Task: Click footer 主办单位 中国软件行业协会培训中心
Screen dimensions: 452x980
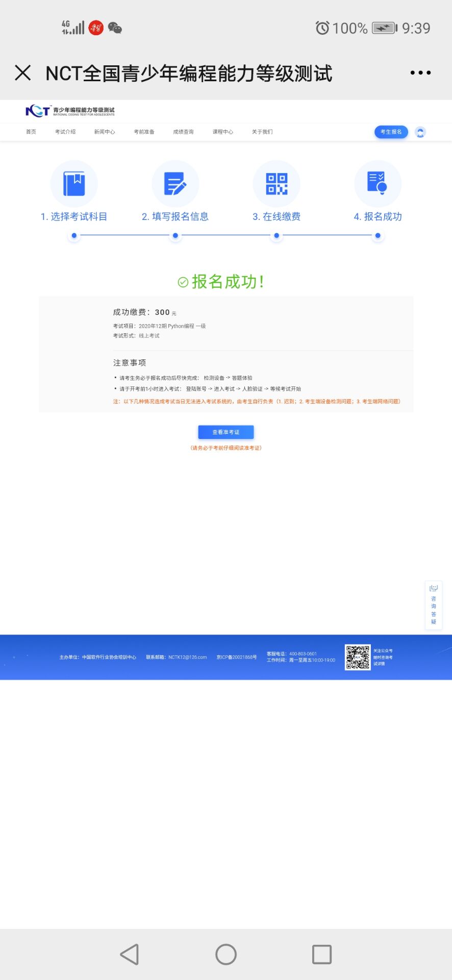Action: click(98, 657)
